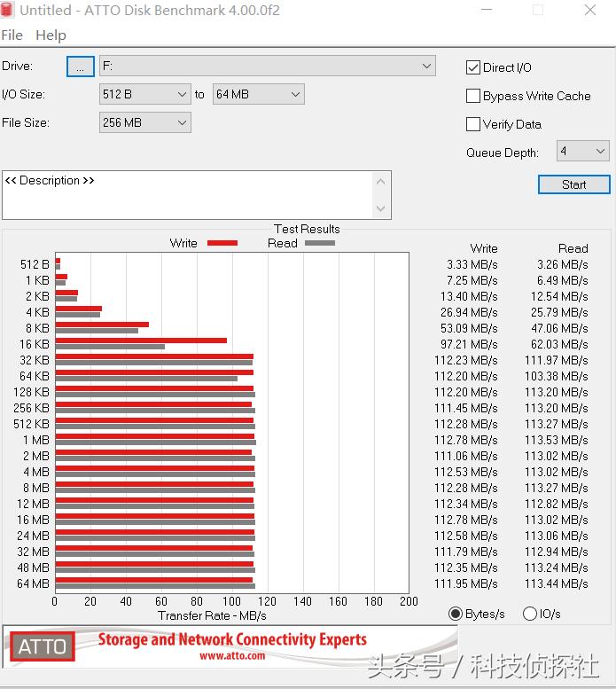The image size is (616, 689).
Task: Open the Help menu
Action: pos(51,35)
